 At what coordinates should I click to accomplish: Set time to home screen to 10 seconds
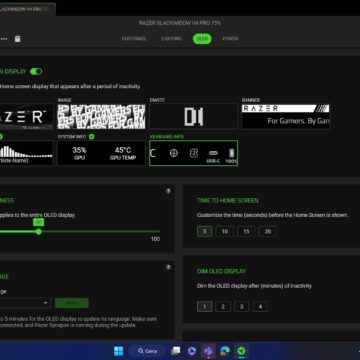(x=225, y=231)
